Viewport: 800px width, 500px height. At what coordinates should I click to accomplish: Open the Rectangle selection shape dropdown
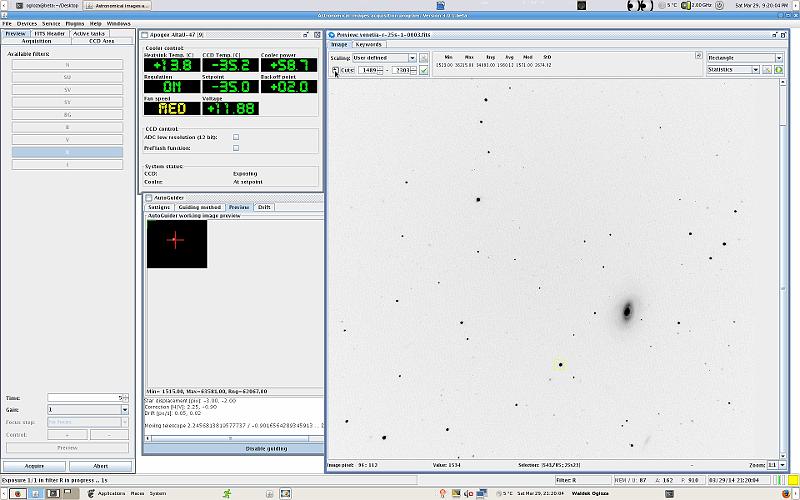(x=744, y=58)
